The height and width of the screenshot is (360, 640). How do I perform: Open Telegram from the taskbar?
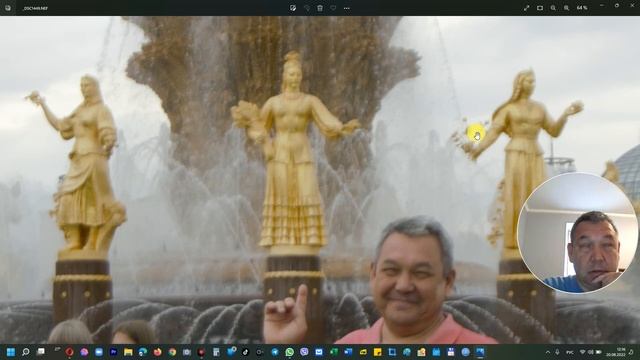click(275, 352)
